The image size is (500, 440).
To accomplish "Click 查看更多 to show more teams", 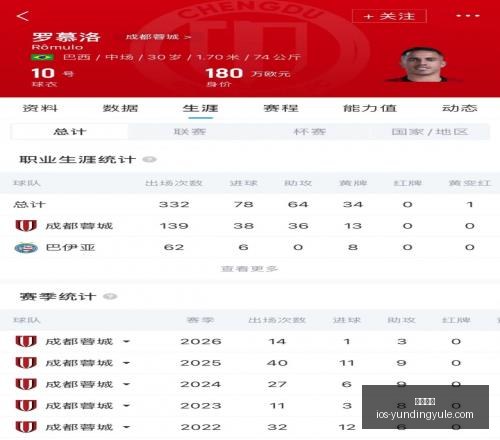I will tap(250, 269).
